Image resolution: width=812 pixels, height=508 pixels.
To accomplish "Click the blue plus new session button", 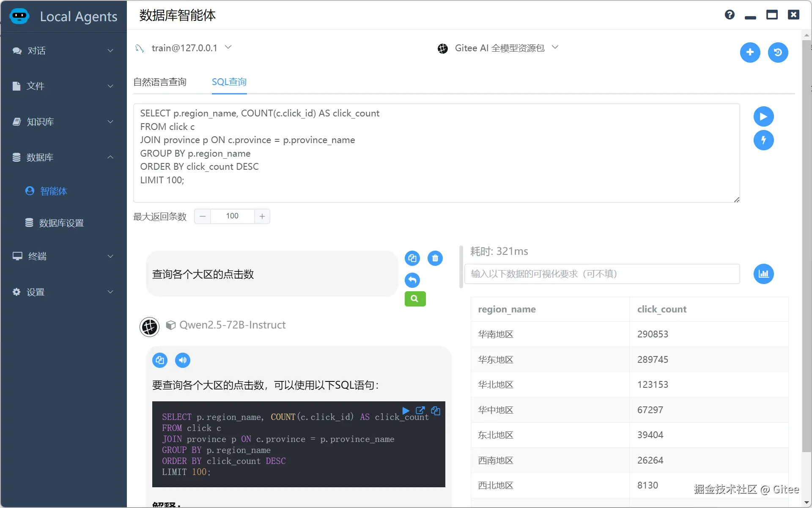I will click(x=750, y=52).
